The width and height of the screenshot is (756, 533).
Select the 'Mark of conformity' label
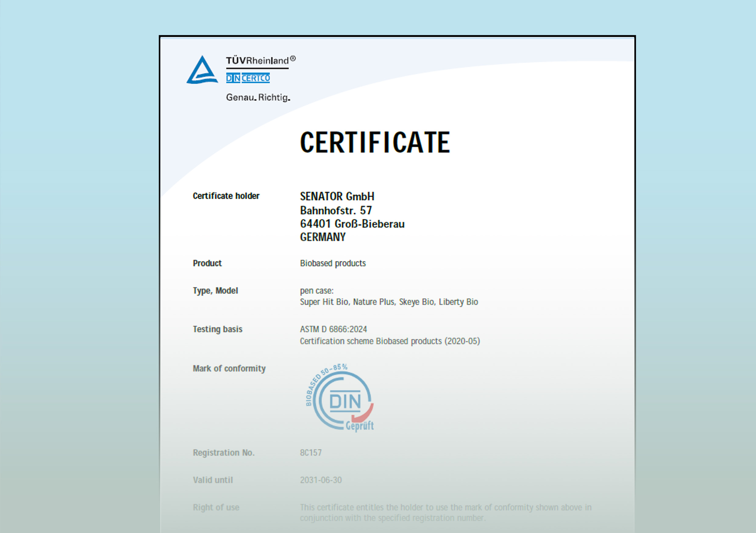pyautogui.click(x=229, y=369)
